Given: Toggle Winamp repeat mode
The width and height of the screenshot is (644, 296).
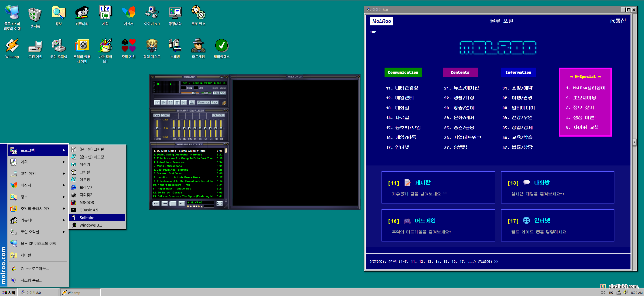Looking at the screenshot, I should (215, 103).
